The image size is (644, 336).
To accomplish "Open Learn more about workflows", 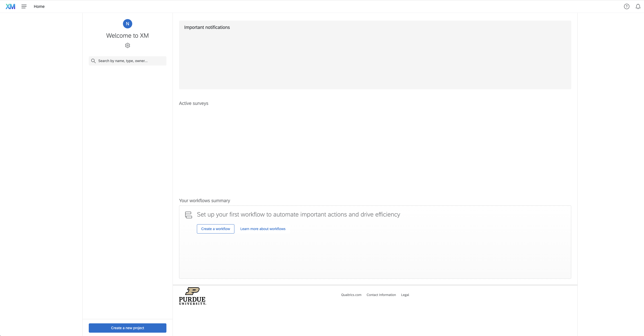I will click(x=263, y=229).
